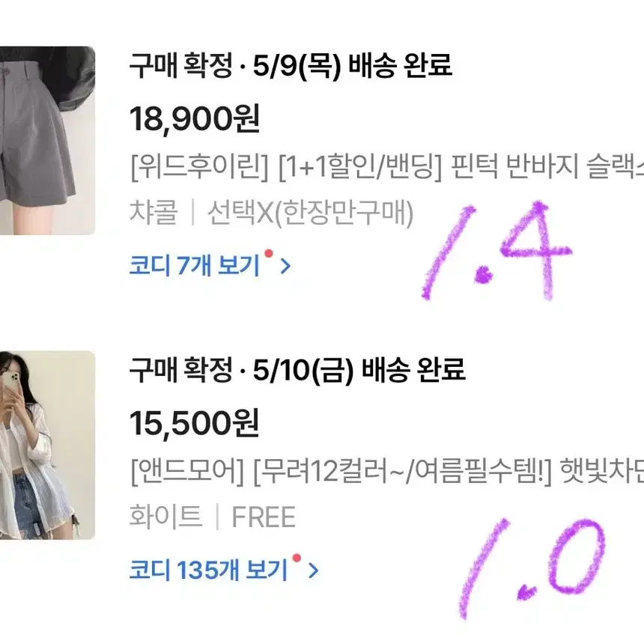Screen dimensions: 644x644
Task: Open the 위드후이린 핀턱 반바지 product title
Action: pyautogui.click(x=386, y=167)
